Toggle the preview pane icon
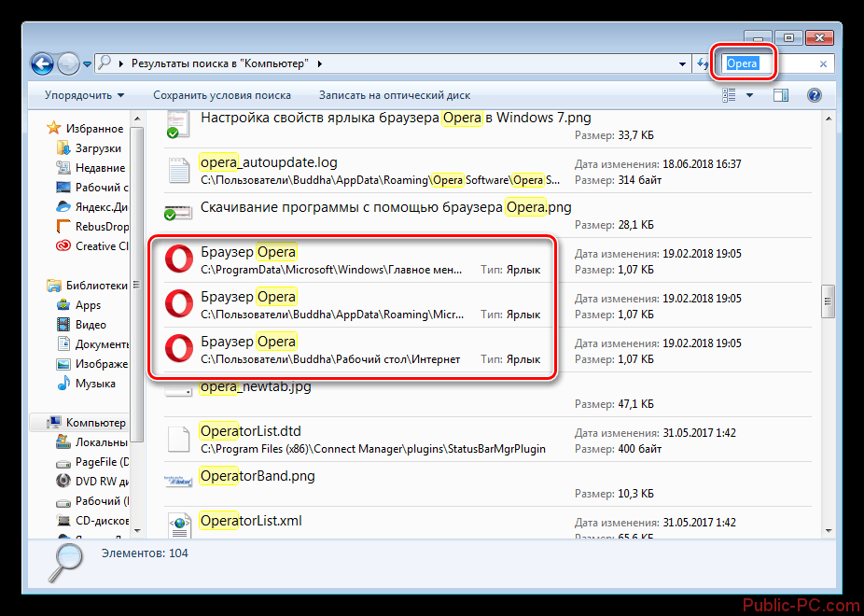This screenshot has height=616, width=864. [781, 95]
